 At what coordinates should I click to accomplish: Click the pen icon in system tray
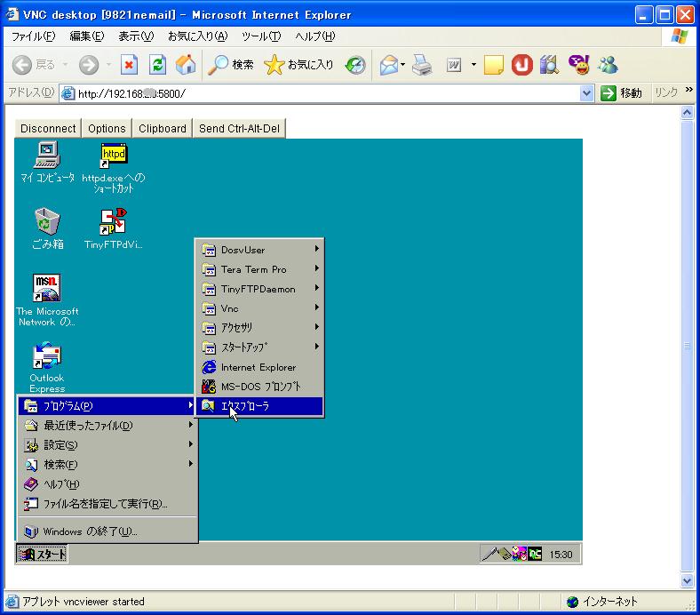click(489, 555)
